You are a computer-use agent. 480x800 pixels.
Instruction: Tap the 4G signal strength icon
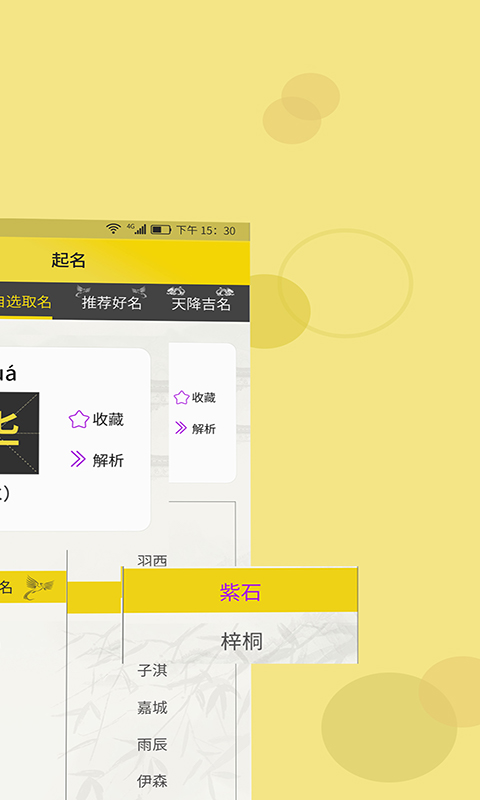[137, 229]
